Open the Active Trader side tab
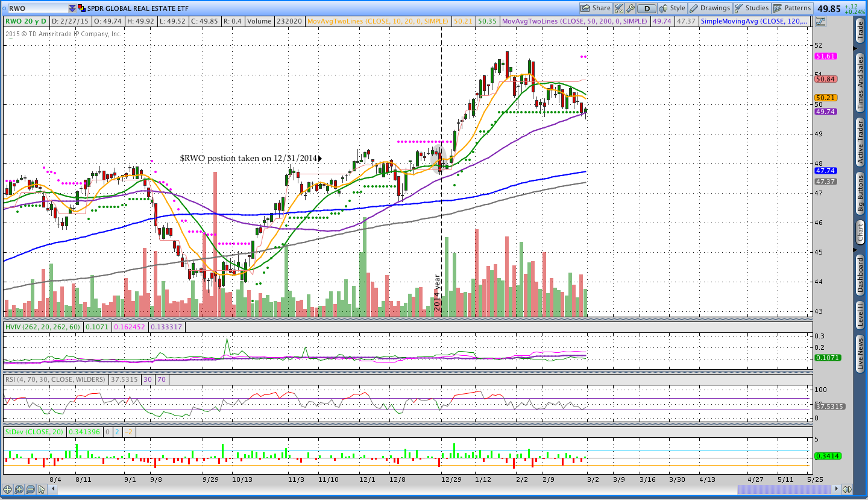This screenshot has width=868, height=500. (860, 142)
